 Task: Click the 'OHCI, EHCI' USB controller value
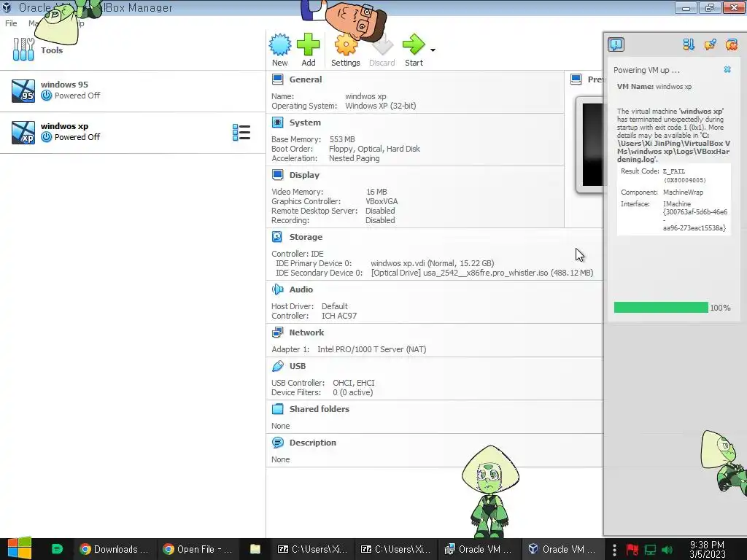point(354,383)
